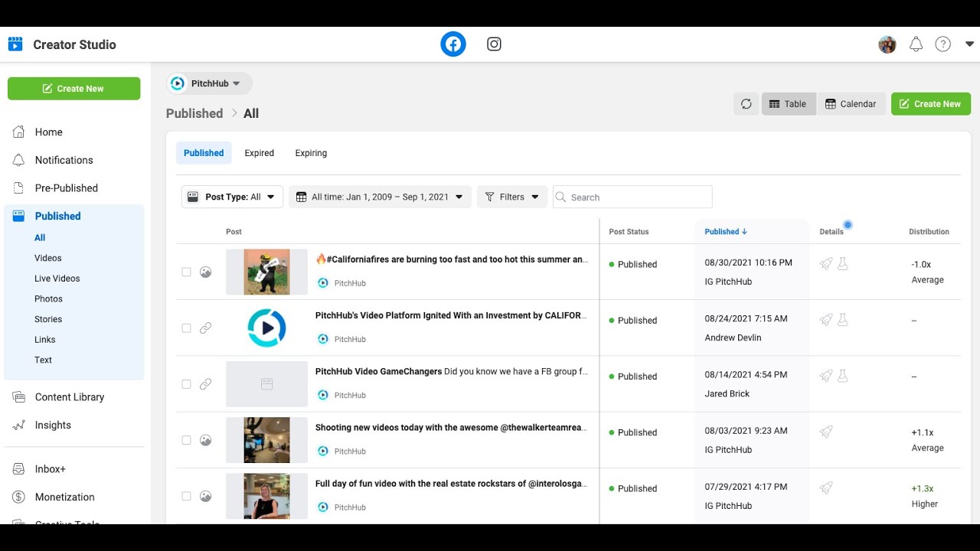Switch to Table view
The image size is (980, 551).
[789, 104]
